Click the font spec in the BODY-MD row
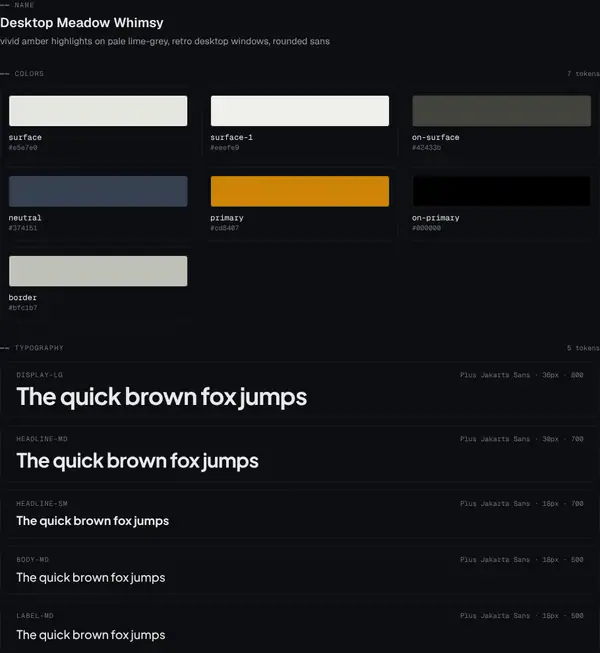The height and width of the screenshot is (653, 600). click(522, 560)
